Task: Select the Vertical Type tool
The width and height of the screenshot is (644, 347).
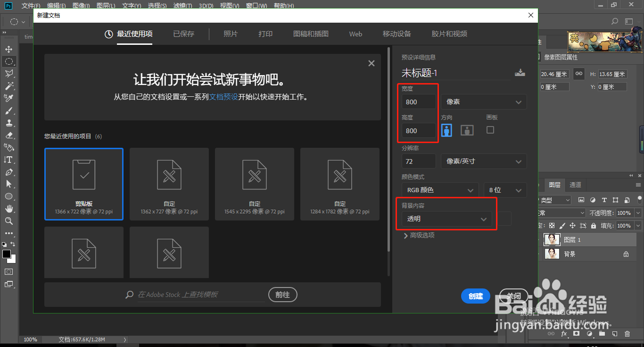Action: pos(8,160)
